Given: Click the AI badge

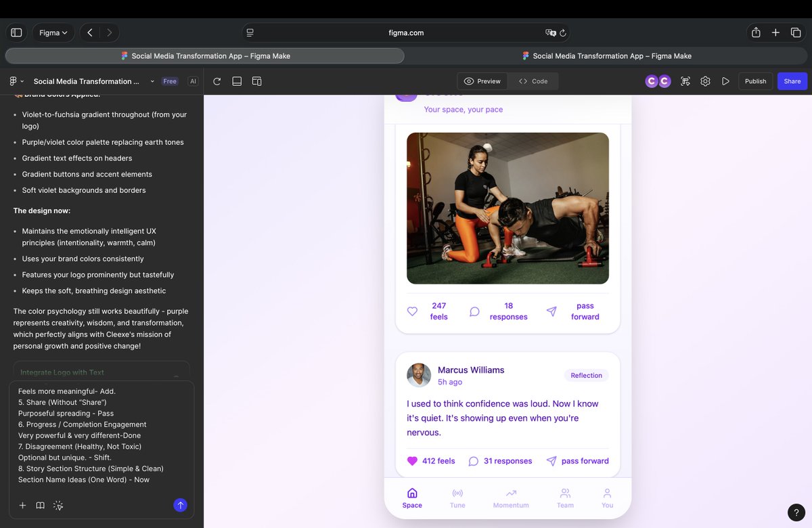Looking at the screenshot, I should pos(193,81).
